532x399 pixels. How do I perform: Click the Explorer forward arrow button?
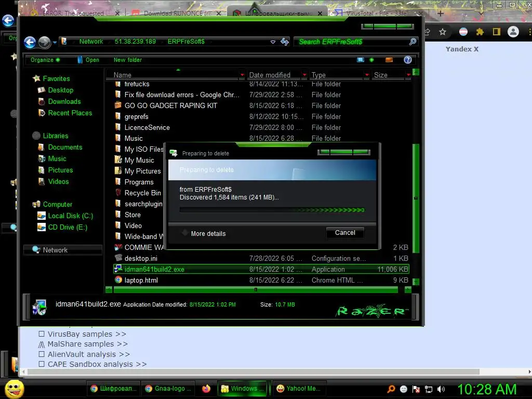point(45,42)
